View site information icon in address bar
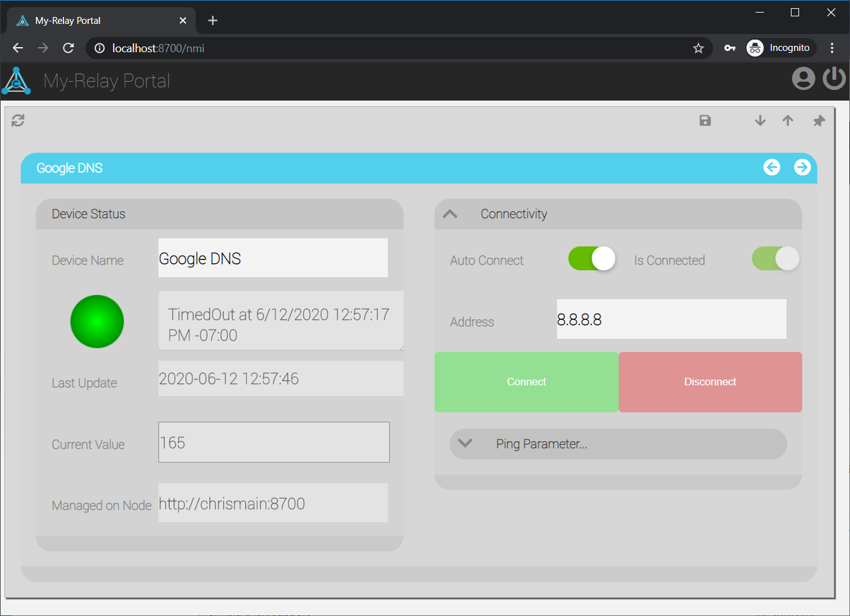The height and width of the screenshot is (616, 850). click(99, 48)
